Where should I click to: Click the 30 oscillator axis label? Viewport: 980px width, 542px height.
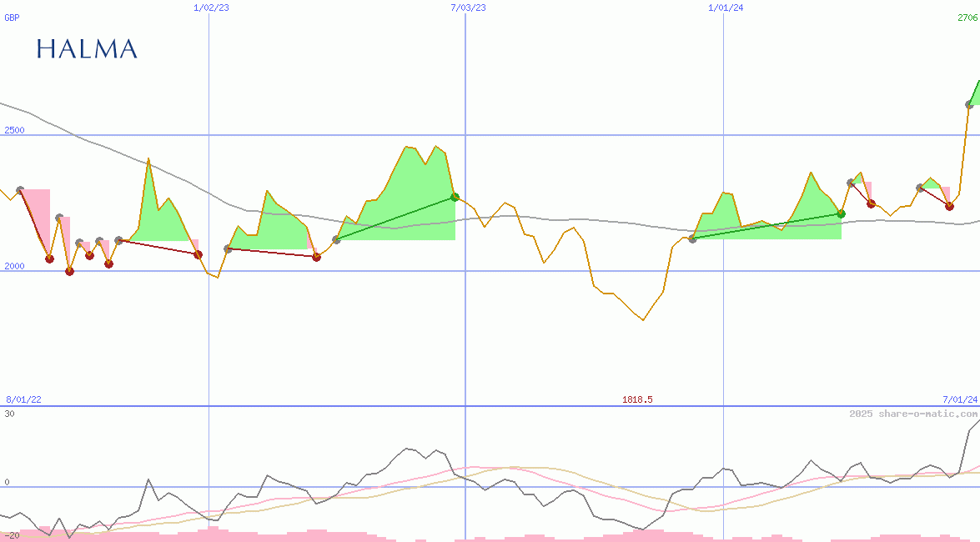(x=9, y=414)
